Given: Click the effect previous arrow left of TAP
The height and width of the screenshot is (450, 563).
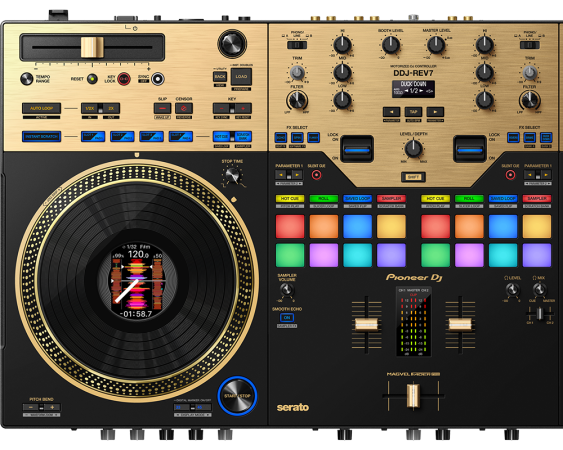Looking at the screenshot, I should 391,112.
